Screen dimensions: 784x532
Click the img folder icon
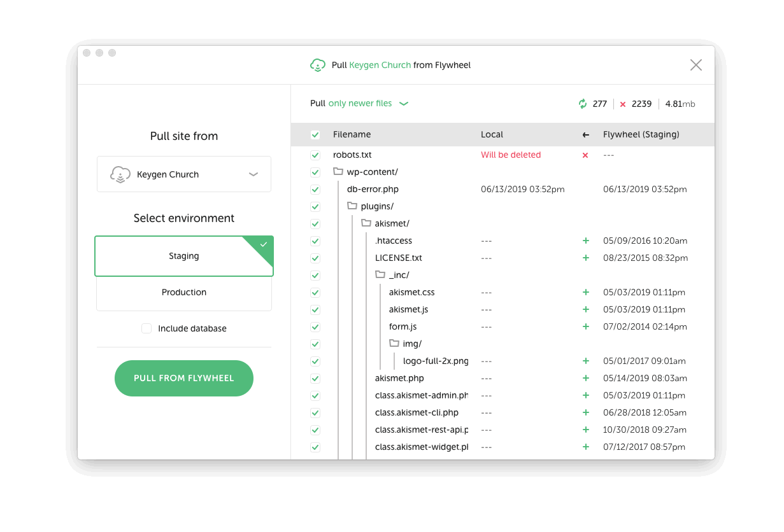pyautogui.click(x=394, y=344)
